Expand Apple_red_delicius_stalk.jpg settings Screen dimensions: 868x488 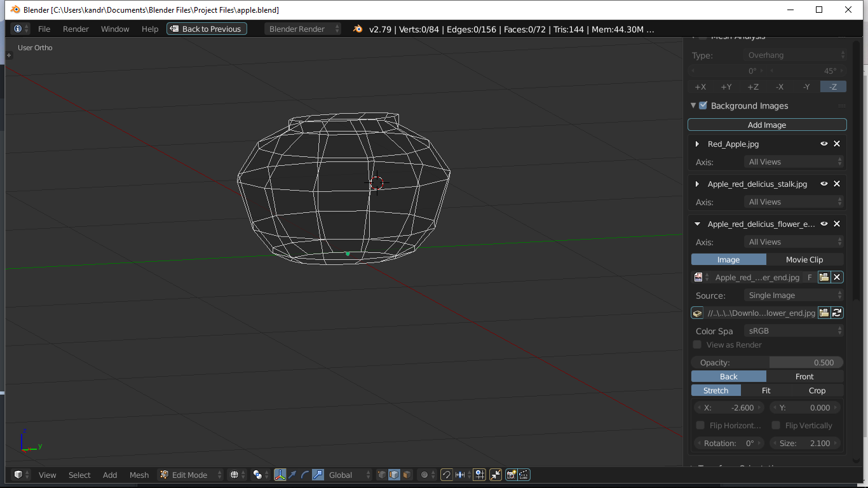pyautogui.click(x=697, y=184)
